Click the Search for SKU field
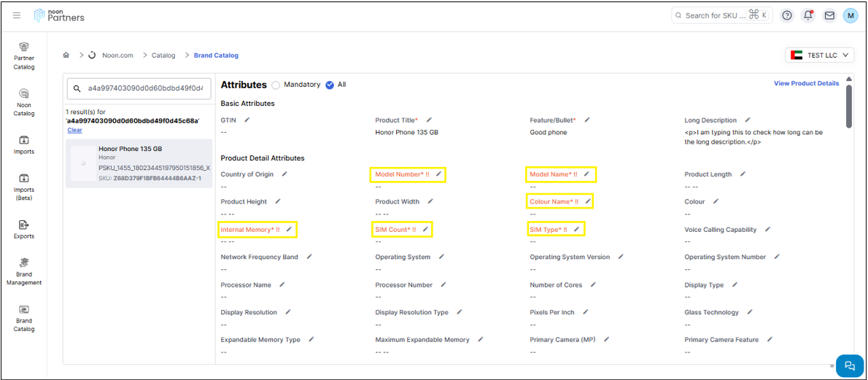 click(715, 15)
